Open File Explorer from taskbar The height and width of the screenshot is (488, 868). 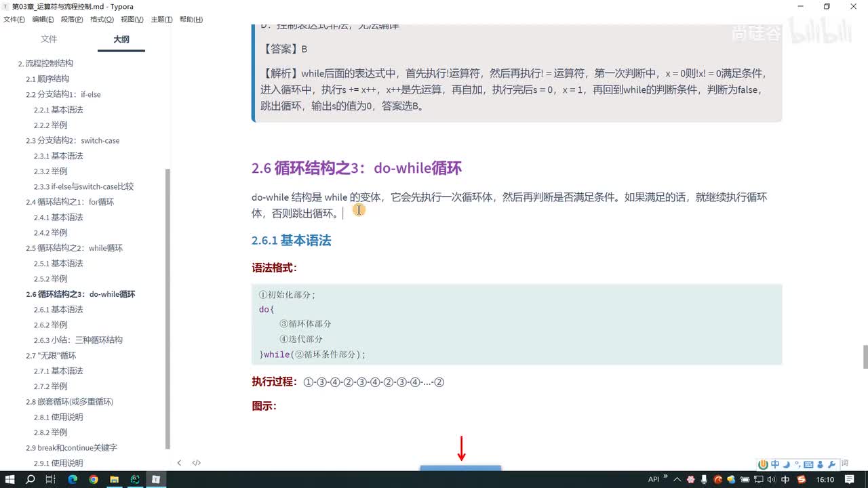114,479
